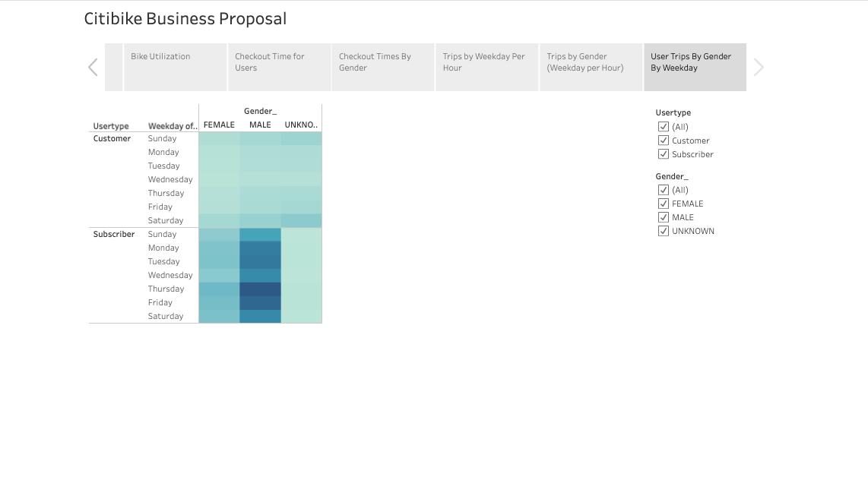This screenshot has height=499, width=868.
Task: Disable the Customer usertype filter
Action: [663, 140]
